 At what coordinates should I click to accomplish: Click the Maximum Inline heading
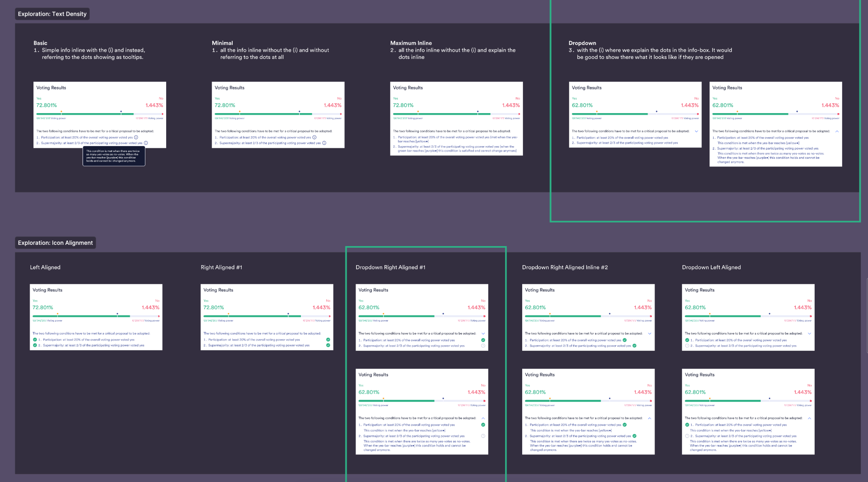click(x=411, y=43)
